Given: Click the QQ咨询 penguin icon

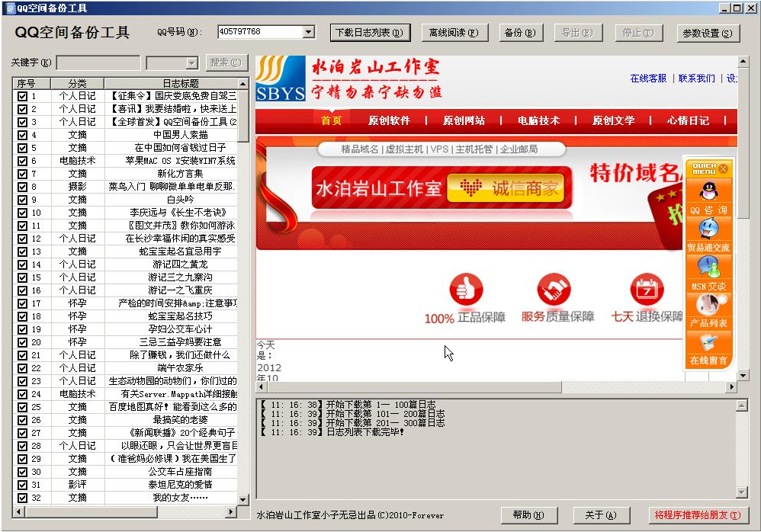Looking at the screenshot, I should click(708, 190).
